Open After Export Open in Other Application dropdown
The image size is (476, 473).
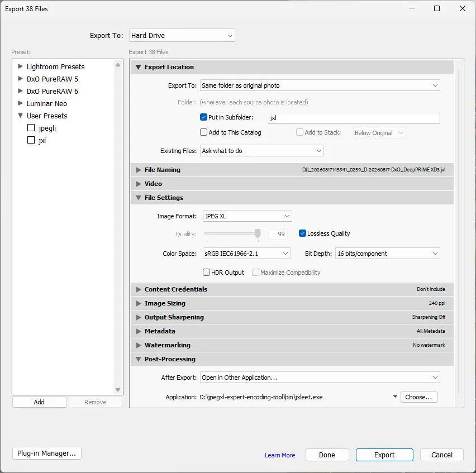click(320, 378)
